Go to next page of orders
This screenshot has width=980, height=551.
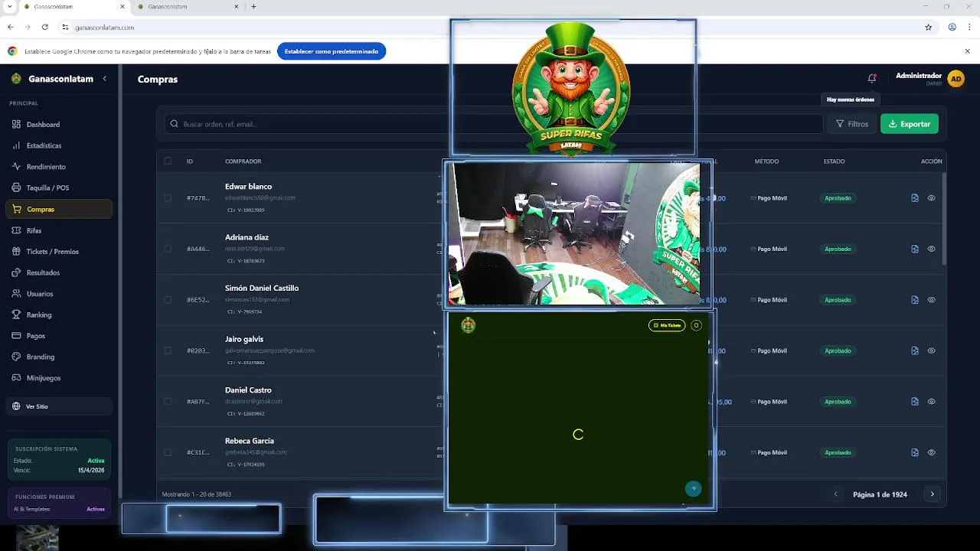[932, 494]
